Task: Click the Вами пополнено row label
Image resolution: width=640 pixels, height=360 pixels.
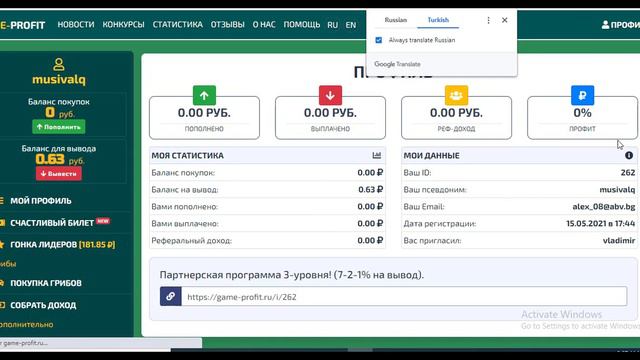Action: [184, 207]
